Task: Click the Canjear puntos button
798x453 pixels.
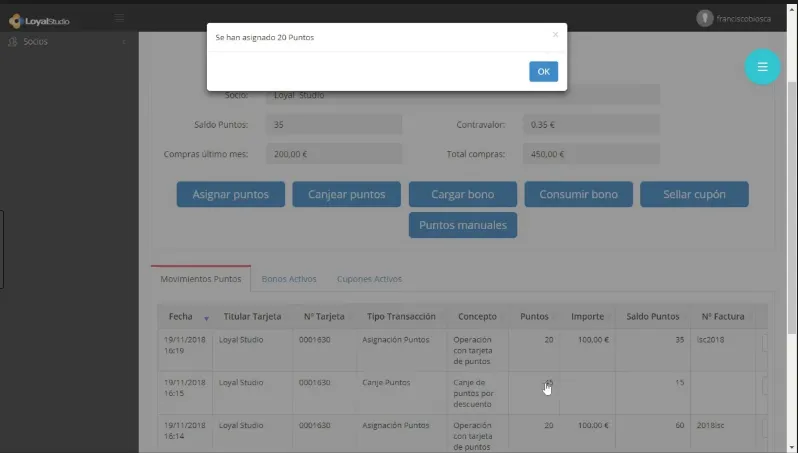Action: pos(347,194)
